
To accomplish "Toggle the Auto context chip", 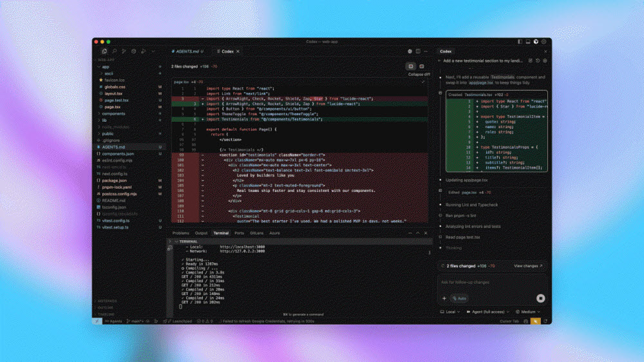I will 459,298.
